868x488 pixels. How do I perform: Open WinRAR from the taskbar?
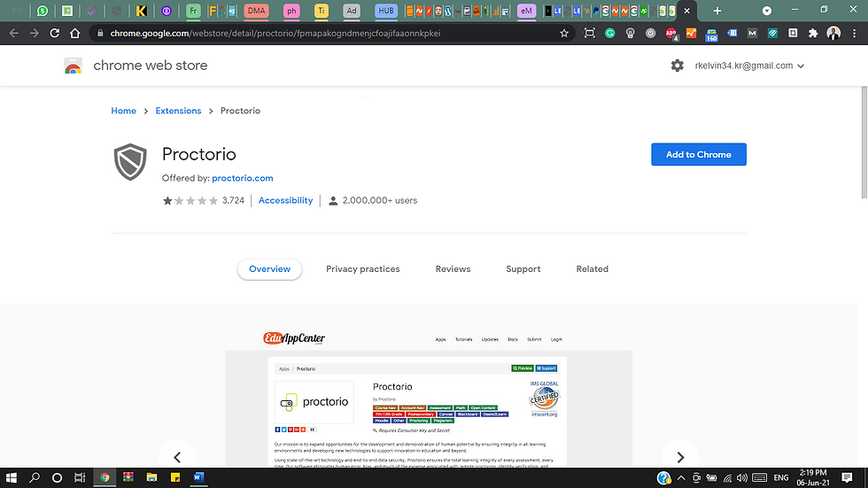(x=128, y=477)
